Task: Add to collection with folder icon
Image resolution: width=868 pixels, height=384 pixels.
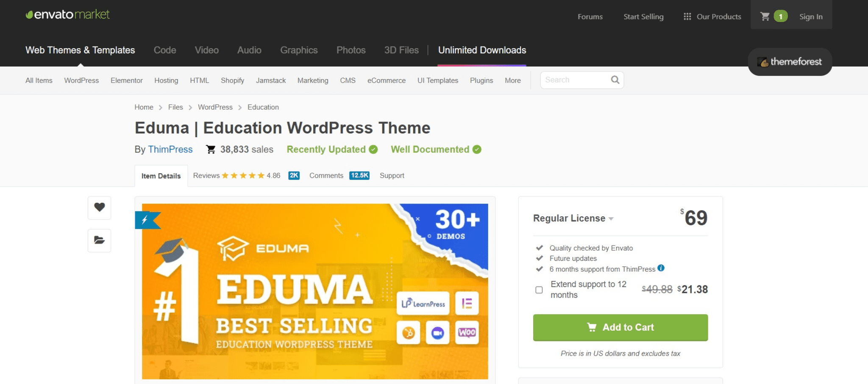Action: coord(100,240)
